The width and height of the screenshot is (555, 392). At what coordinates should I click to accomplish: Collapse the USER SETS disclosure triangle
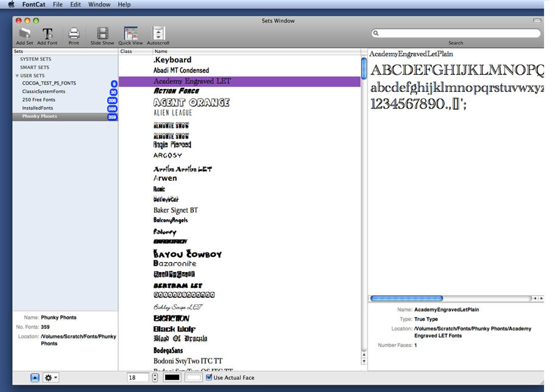(x=17, y=75)
